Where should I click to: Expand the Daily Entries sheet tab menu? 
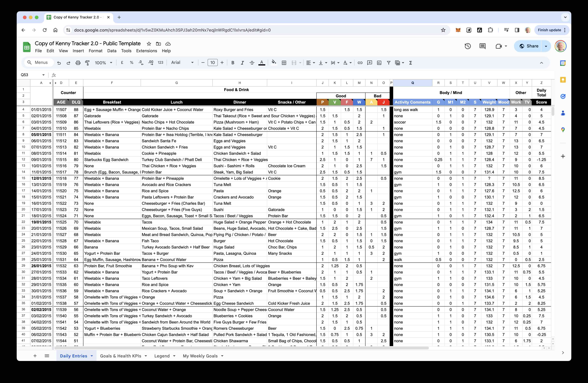point(92,356)
